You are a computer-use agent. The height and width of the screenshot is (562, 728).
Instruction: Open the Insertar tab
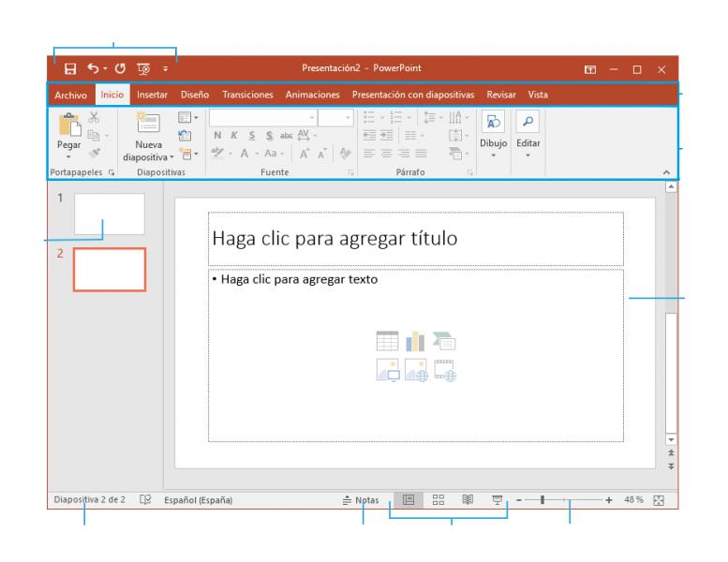click(x=152, y=95)
